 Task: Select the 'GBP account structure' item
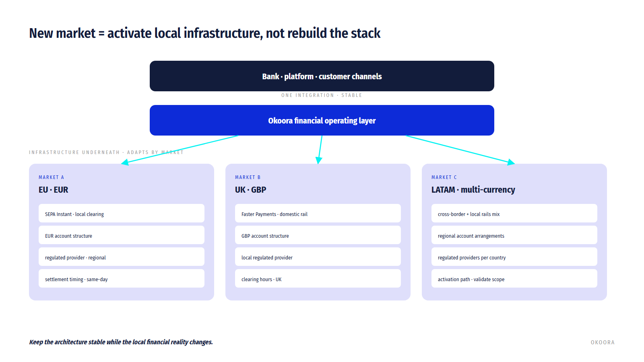(318, 235)
